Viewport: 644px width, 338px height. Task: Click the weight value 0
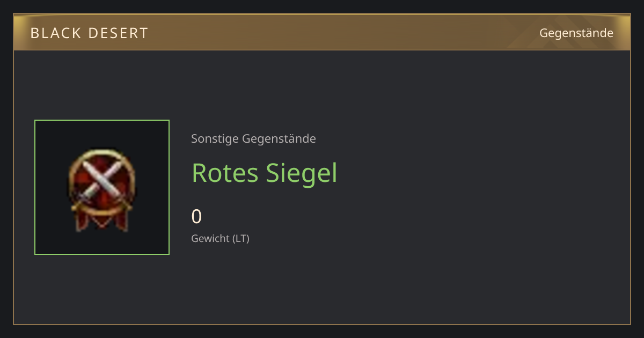pos(196,217)
